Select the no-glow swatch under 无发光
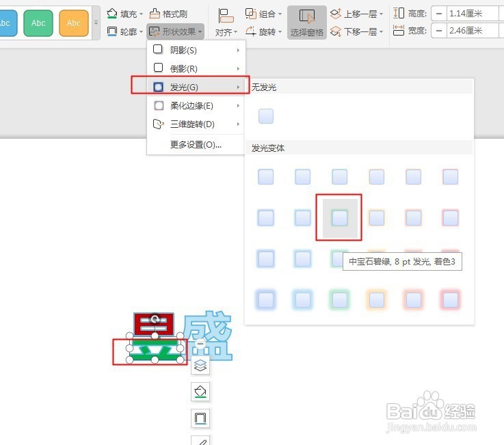 click(266, 116)
